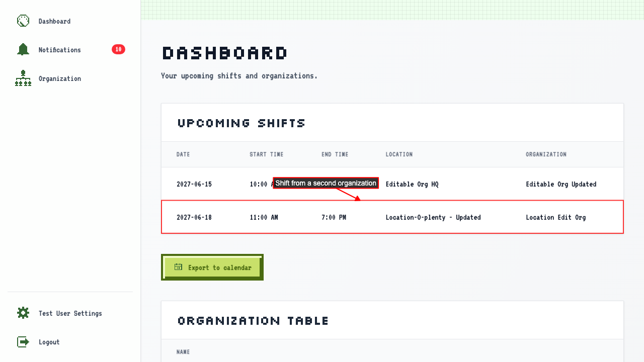Go to Notifications in sidebar
Image resolution: width=644 pixels, height=362 pixels.
click(x=60, y=50)
